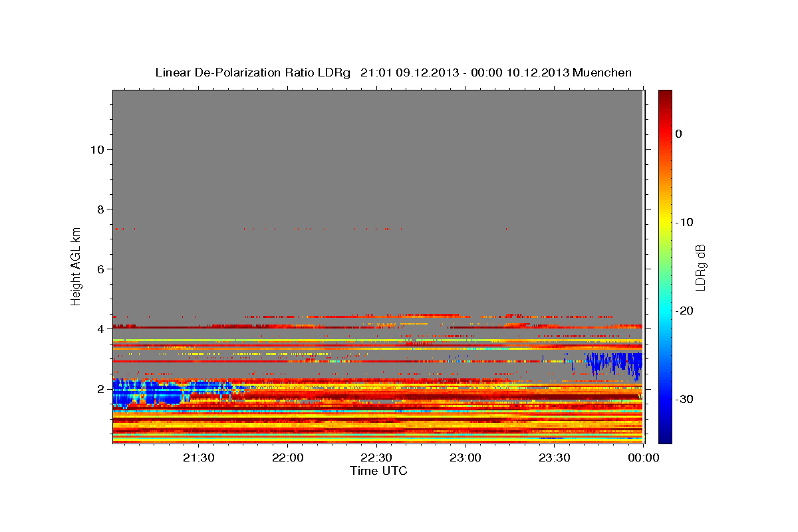Click the 22:30 time tick label

coord(376,458)
